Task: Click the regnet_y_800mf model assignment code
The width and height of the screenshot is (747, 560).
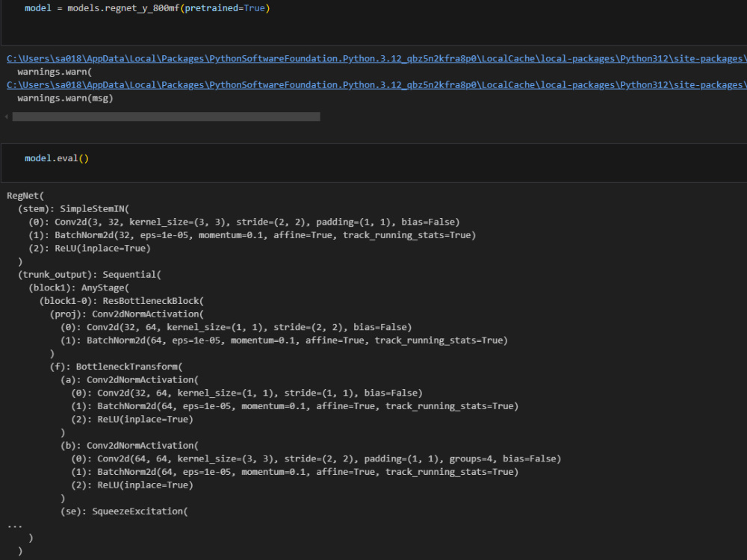Action: (x=147, y=8)
